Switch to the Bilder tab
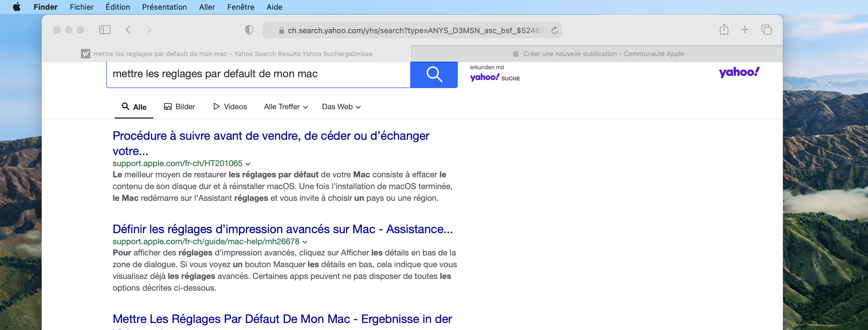Image resolution: width=868 pixels, height=330 pixels. [x=180, y=107]
